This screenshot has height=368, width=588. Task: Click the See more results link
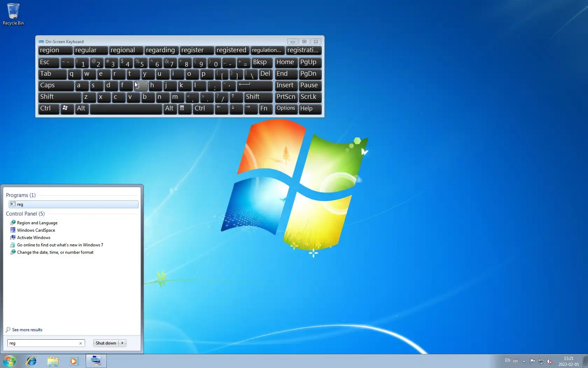[x=27, y=330]
